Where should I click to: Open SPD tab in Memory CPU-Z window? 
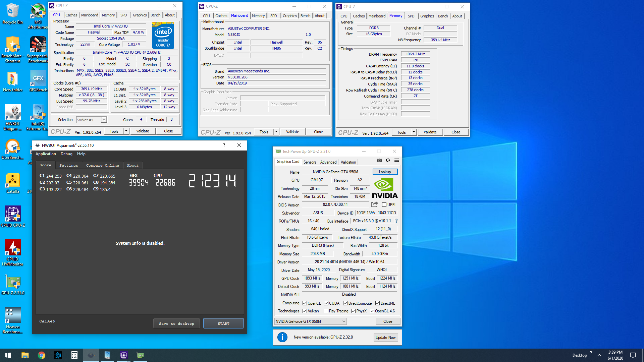[x=411, y=16]
